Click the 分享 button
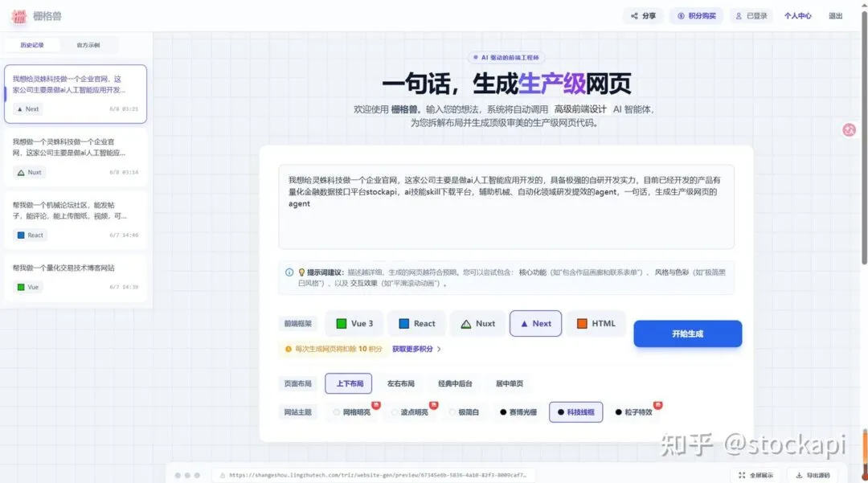The image size is (868, 483). pos(643,16)
